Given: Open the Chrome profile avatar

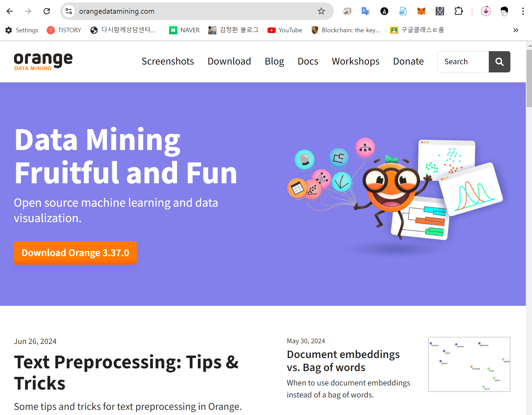Looking at the screenshot, I should (504, 11).
